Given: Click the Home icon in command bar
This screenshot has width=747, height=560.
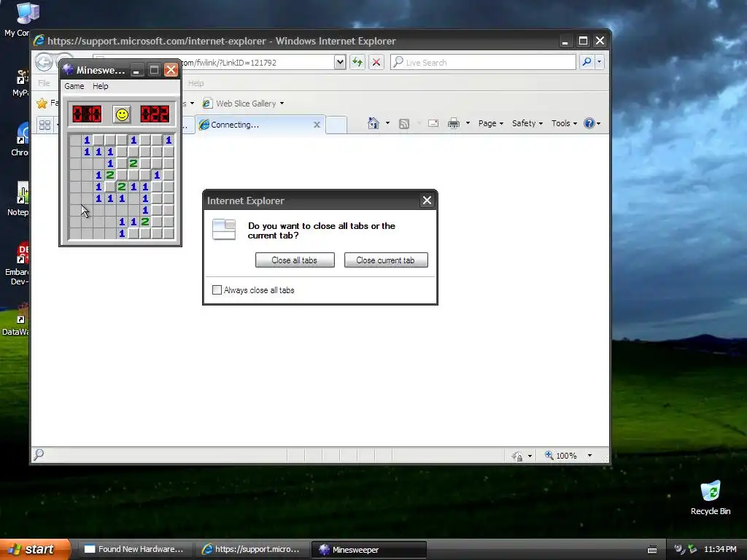Looking at the screenshot, I should 373,123.
